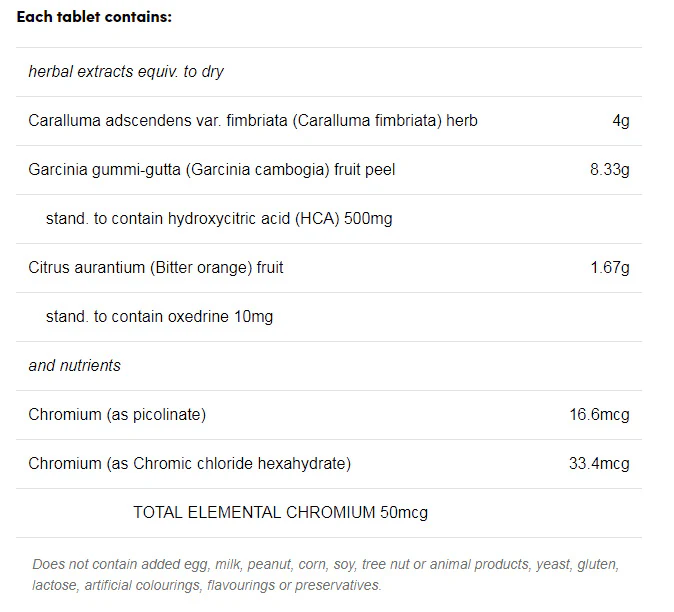Select the 33.4mcg amount value
674x612 pixels.
600,464
